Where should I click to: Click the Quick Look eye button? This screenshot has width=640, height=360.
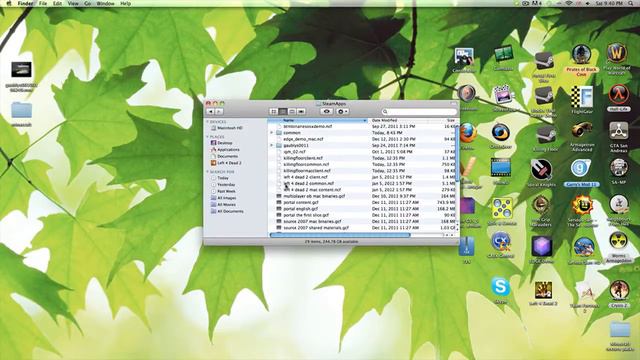[x=327, y=111]
